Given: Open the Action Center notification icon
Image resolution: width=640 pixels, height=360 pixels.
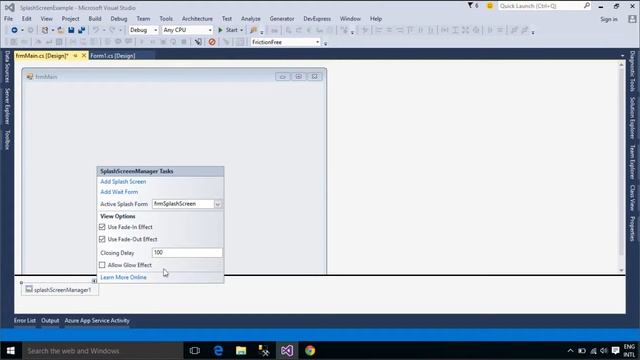Looking at the screenshot, I should (616, 351).
